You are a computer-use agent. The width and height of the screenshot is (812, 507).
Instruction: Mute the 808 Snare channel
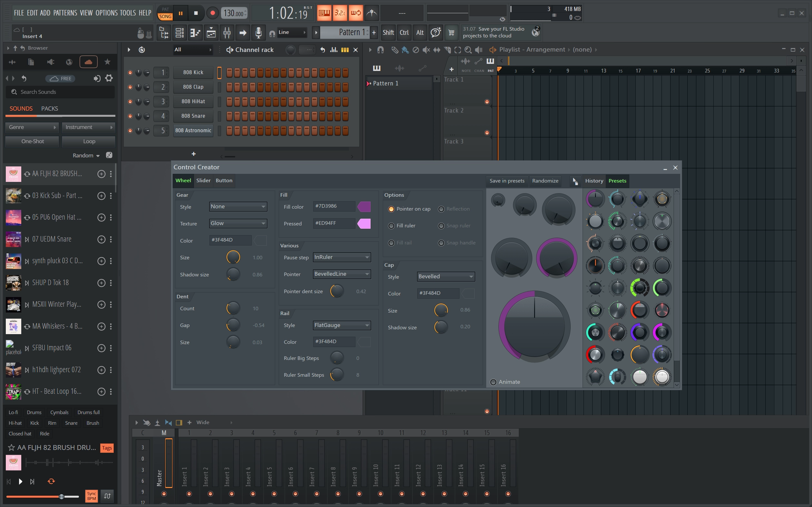130,116
